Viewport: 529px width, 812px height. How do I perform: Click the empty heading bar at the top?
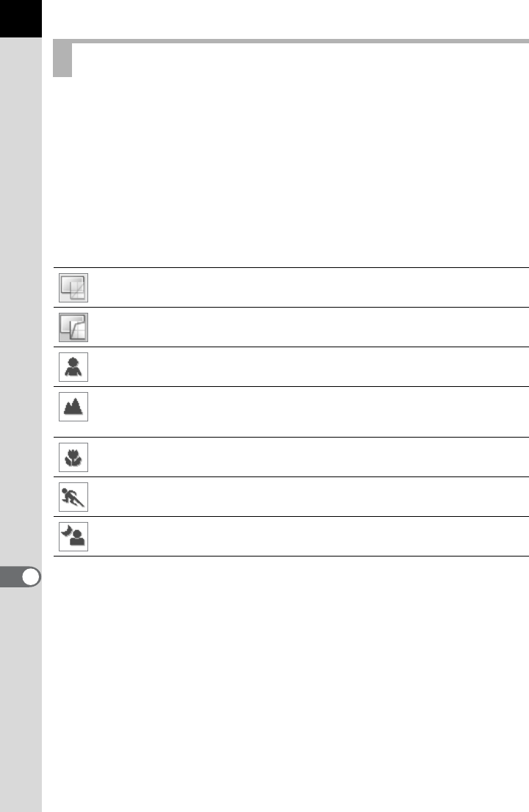pos(294,59)
